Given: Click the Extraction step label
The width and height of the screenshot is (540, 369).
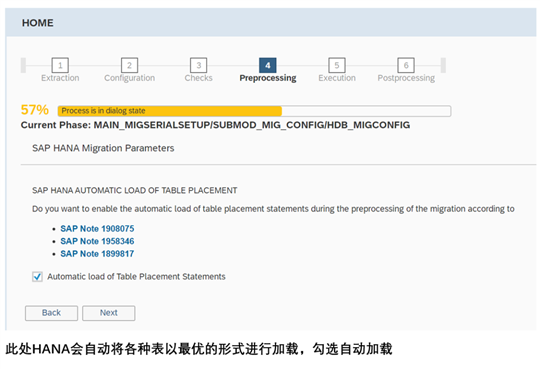Looking at the screenshot, I should coord(60,78).
